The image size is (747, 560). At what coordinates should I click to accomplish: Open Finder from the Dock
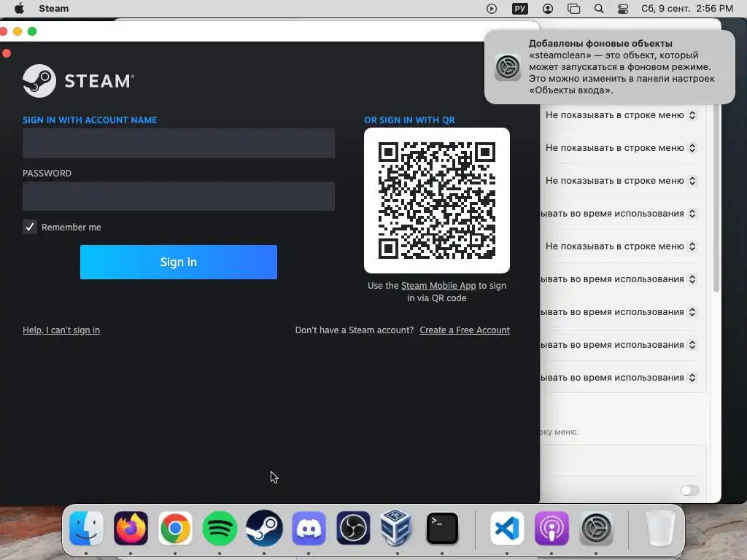(86, 528)
